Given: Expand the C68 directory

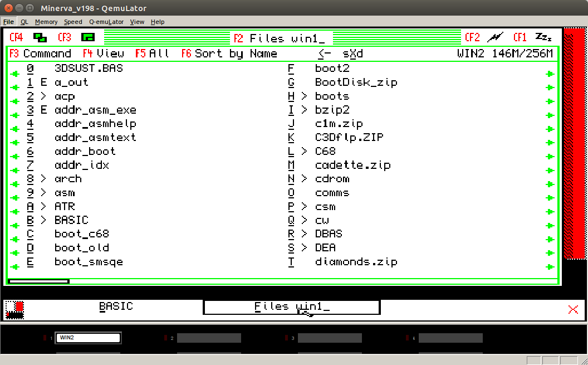Looking at the screenshot, I should [x=304, y=151].
